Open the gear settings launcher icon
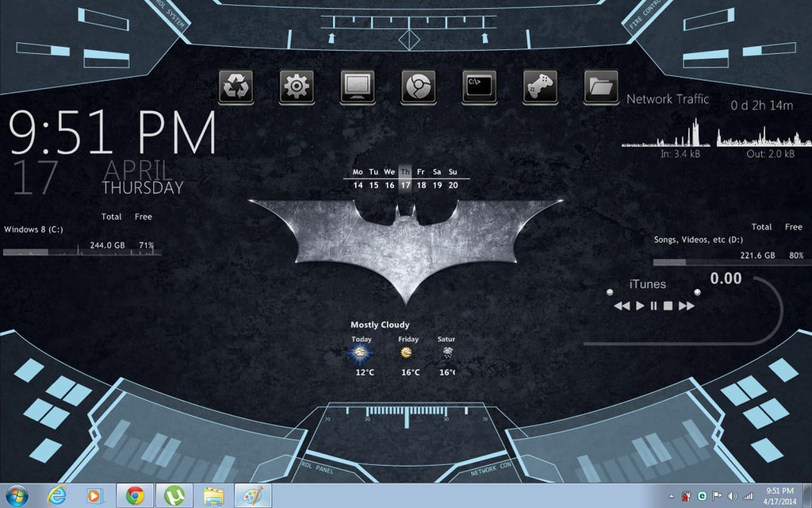 click(x=297, y=87)
